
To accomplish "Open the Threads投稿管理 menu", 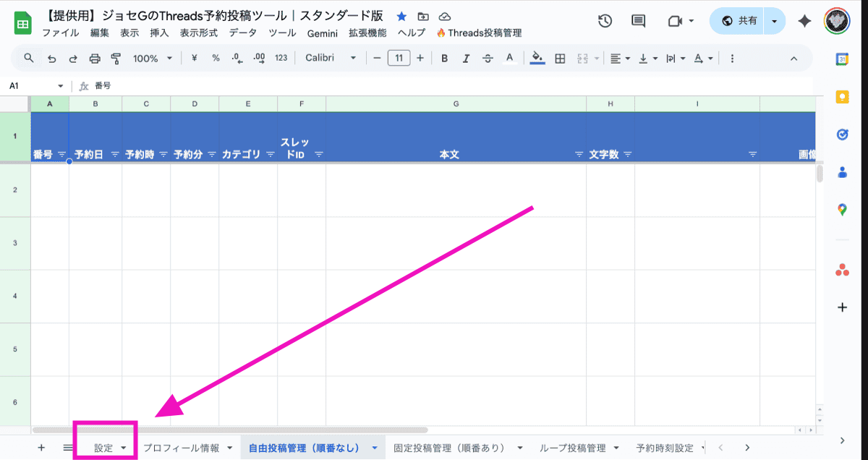I will tap(479, 33).
